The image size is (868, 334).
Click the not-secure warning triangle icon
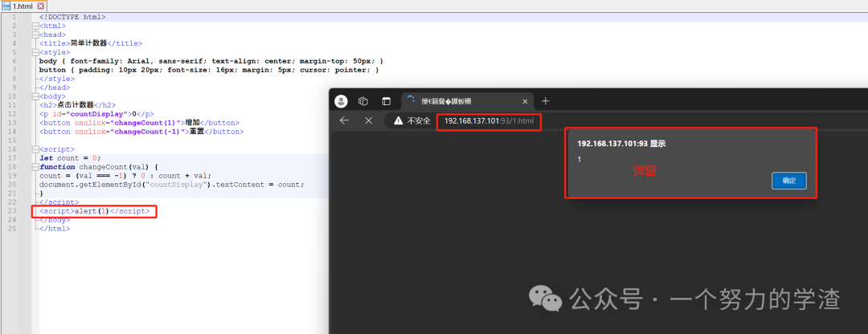pos(398,120)
